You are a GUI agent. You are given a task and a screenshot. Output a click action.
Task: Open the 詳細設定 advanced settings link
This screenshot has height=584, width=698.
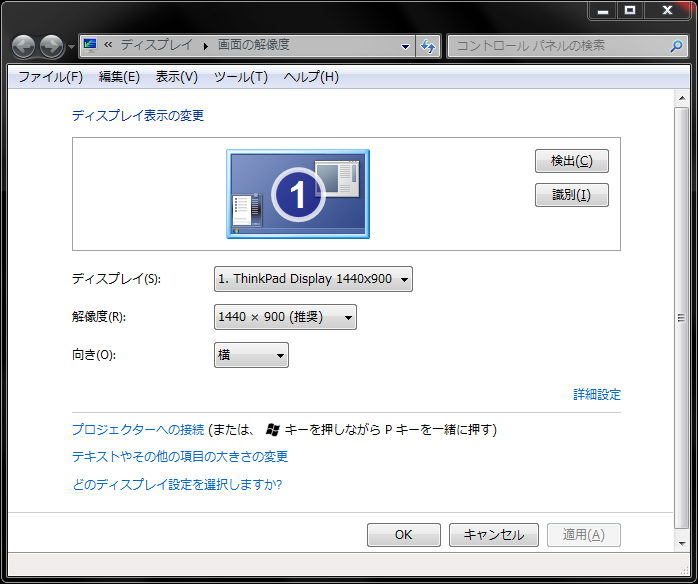click(x=597, y=394)
